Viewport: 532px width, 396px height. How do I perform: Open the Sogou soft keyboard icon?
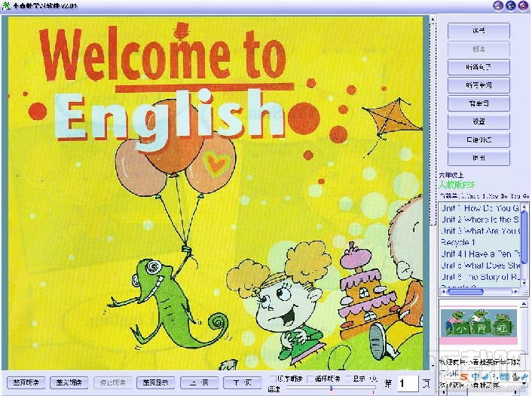pyautogui.click(x=505, y=376)
